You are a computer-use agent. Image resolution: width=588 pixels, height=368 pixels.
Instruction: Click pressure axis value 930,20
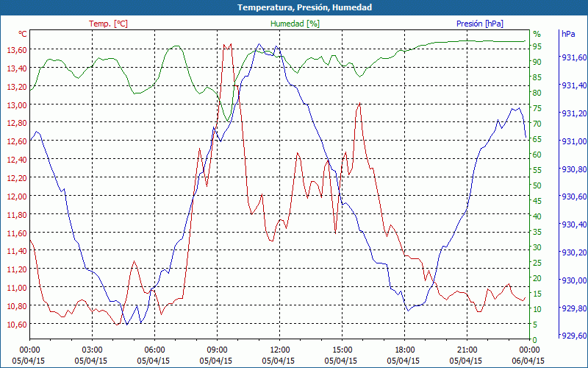pyautogui.click(x=573, y=252)
